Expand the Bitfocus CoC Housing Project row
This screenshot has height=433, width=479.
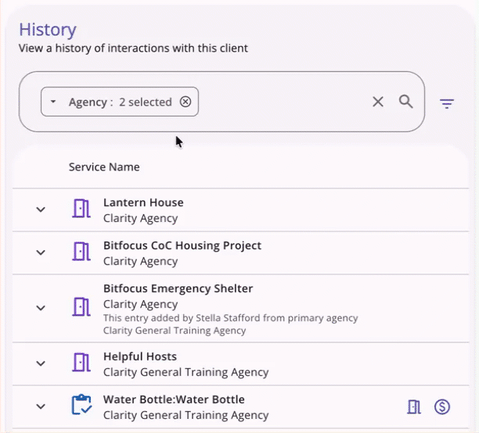[x=41, y=253]
